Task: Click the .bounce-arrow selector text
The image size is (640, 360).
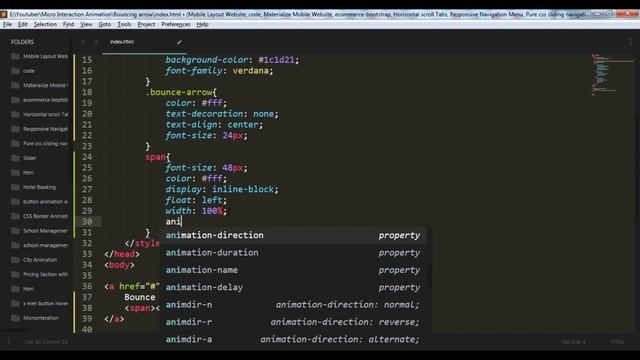Action: 179,92
